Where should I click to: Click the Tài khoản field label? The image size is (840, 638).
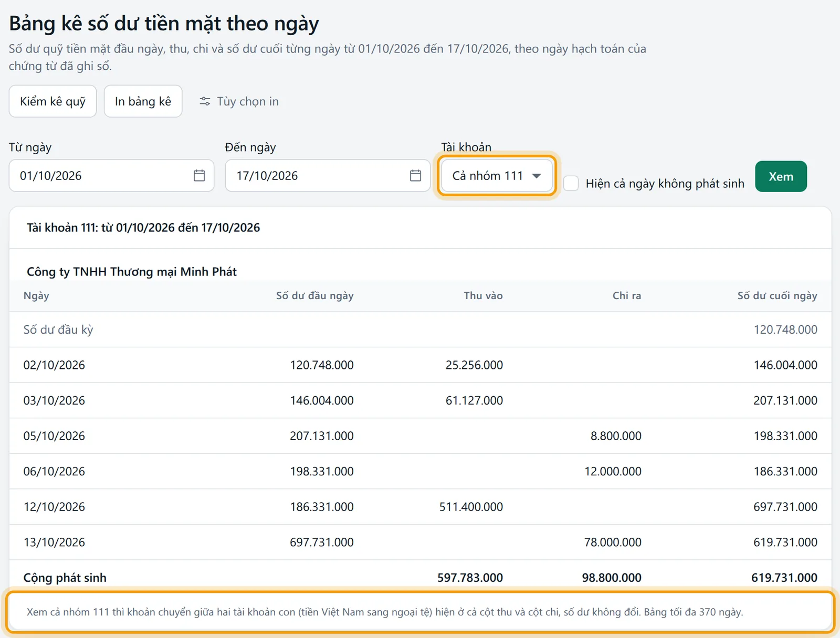(466, 147)
